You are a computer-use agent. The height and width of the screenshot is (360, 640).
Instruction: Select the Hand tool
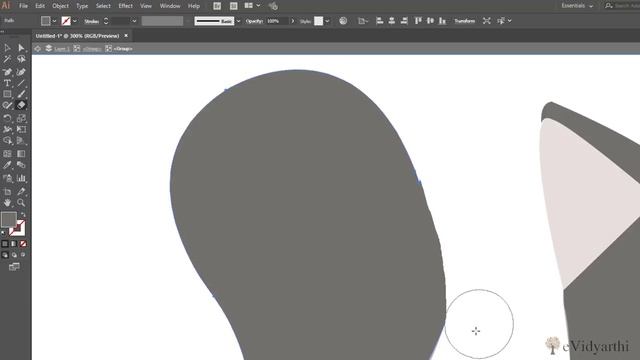point(7,202)
